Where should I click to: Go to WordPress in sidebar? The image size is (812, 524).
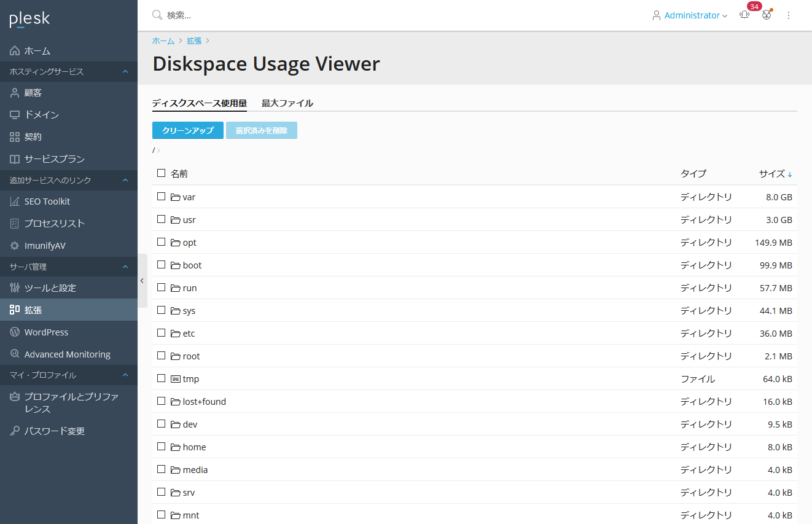tap(46, 332)
